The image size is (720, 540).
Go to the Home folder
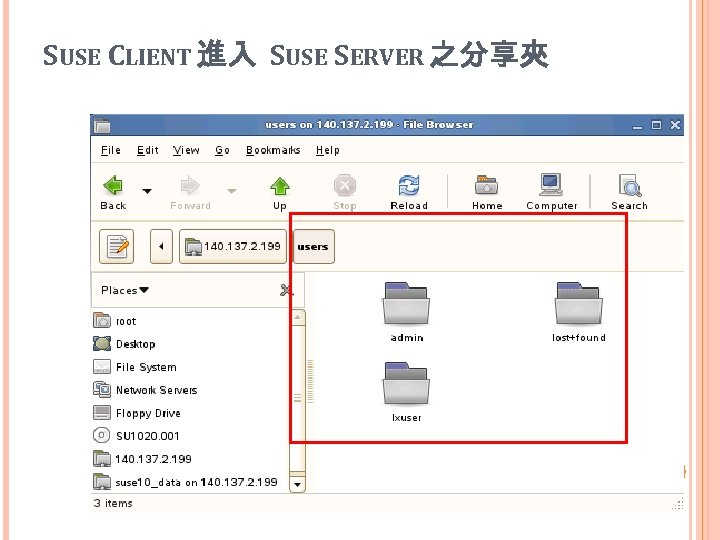[x=487, y=192]
